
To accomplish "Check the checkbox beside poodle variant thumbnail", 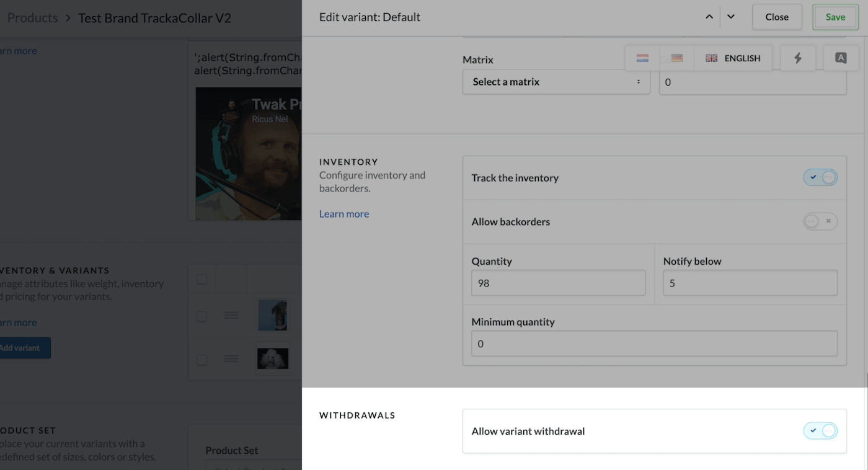I will (x=201, y=360).
